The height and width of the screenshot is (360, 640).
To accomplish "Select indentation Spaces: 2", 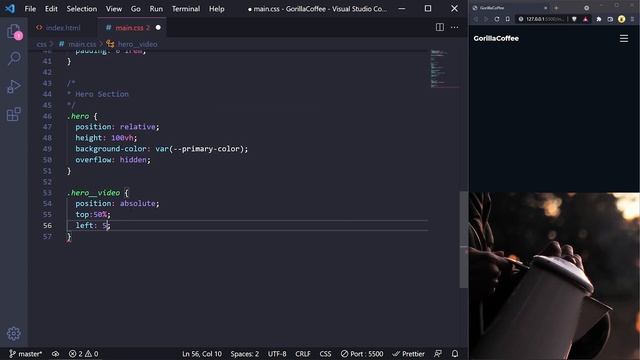I will pos(244,354).
